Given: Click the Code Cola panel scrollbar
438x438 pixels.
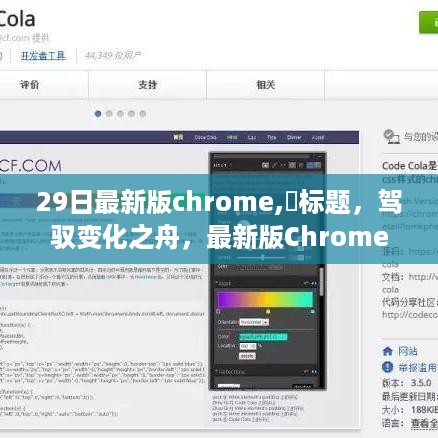Looking at the screenshot, I should point(322,282).
